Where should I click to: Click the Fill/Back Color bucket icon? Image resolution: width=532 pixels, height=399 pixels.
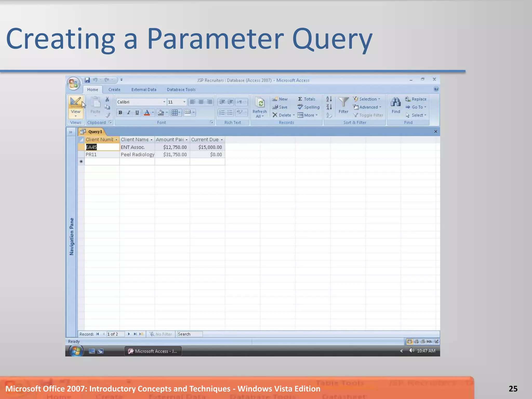pos(161,112)
